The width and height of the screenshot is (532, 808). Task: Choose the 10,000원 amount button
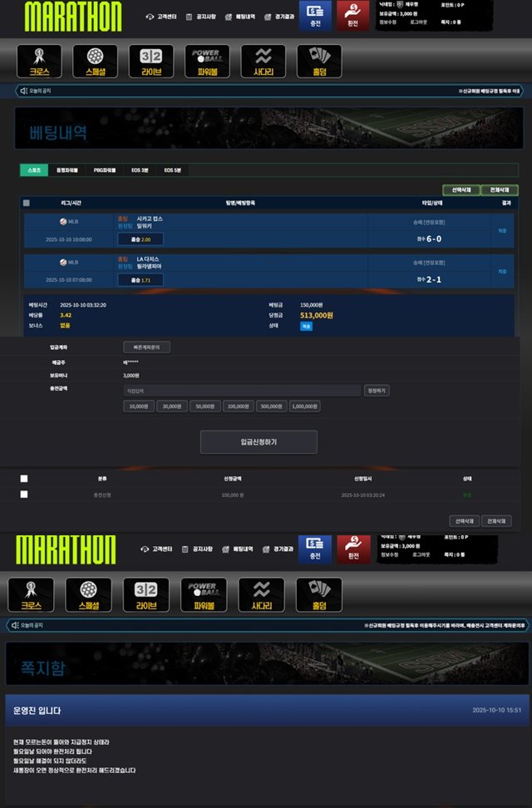(139, 406)
